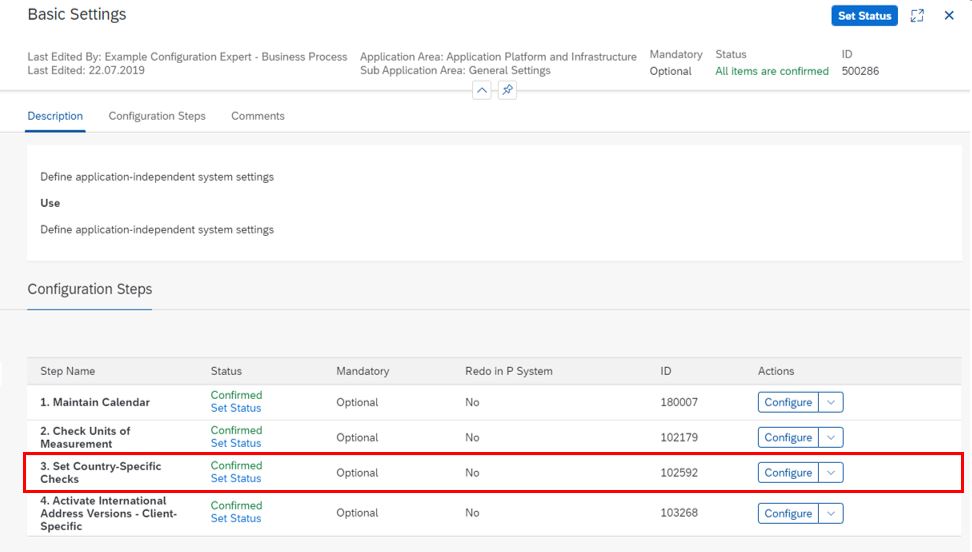This screenshot has height=552, width=972.
Task: Click Set Status link for Check Units of Measurement
Action: [x=236, y=443]
